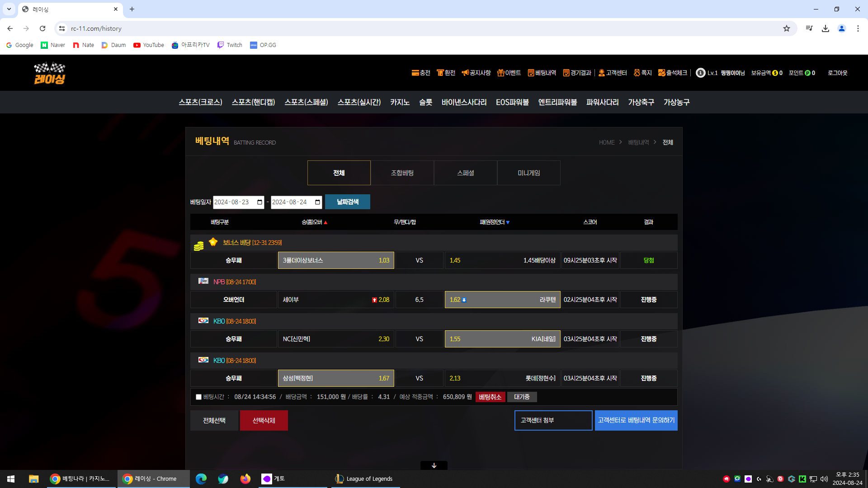Viewport: 868px width, 488px height.
Task: Click the 라쿠텐 1.62 bet cell
Action: (503, 300)
